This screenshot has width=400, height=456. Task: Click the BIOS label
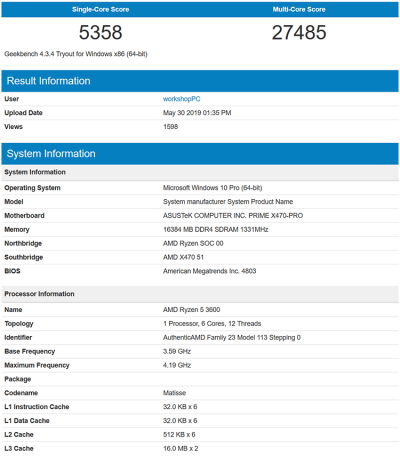coord(12,271)
